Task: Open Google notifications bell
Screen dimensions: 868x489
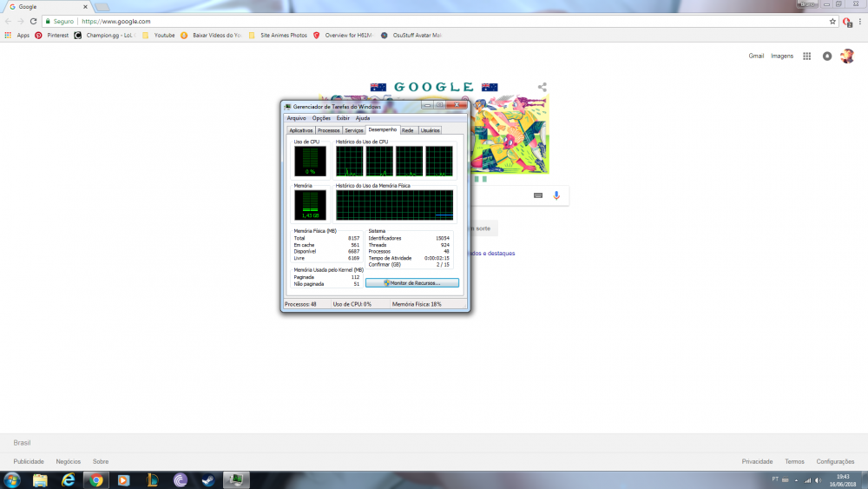Action: pyautogui.click(x=827, y=56)
